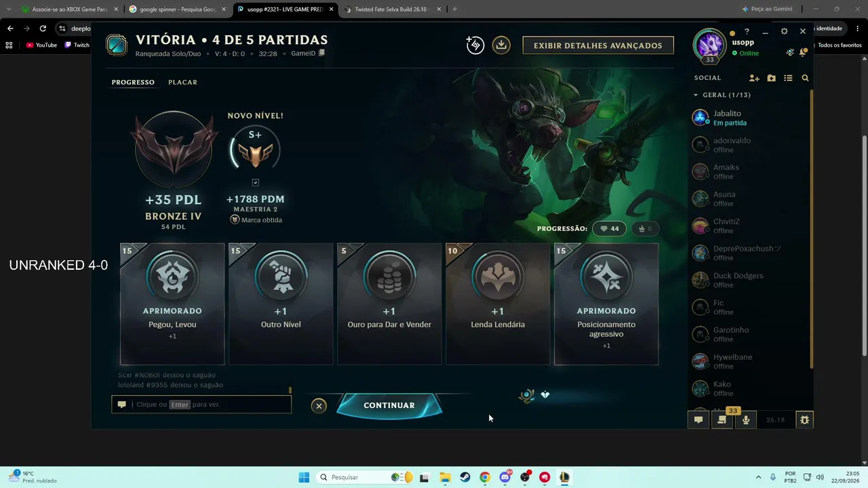
Task: Open the notifications bell icon
Action: pyautogui.click(x=803, y=52)
